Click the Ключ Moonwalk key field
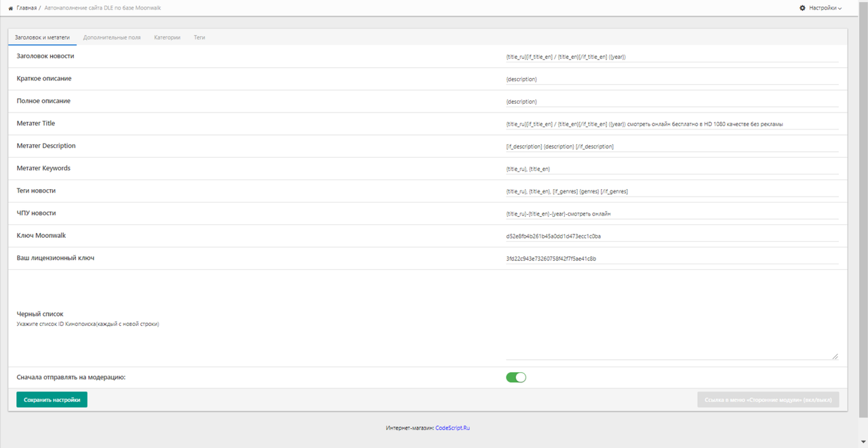 pyautogui.click(x=672, y=236)
